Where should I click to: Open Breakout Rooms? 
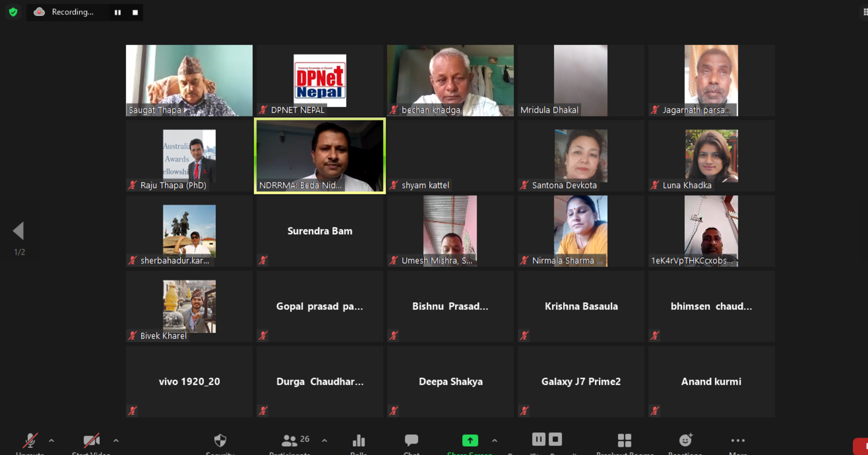click(624, 441)
